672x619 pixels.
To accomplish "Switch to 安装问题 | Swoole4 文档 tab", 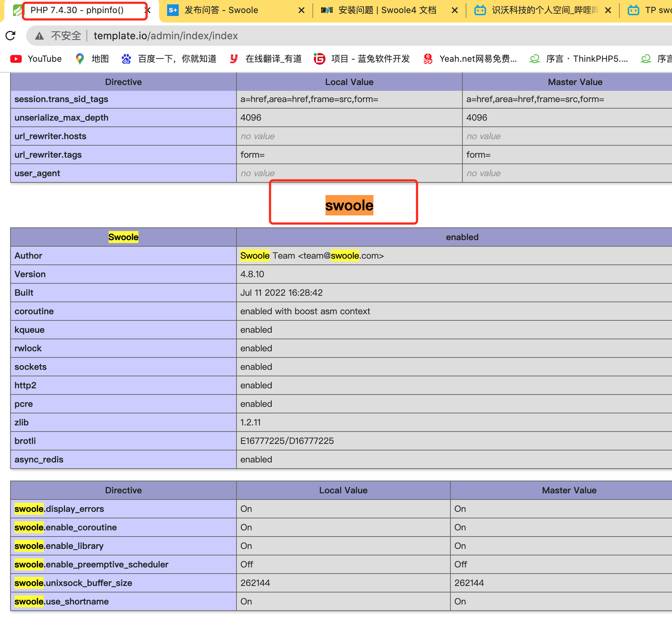I will [x=387, y=10].
